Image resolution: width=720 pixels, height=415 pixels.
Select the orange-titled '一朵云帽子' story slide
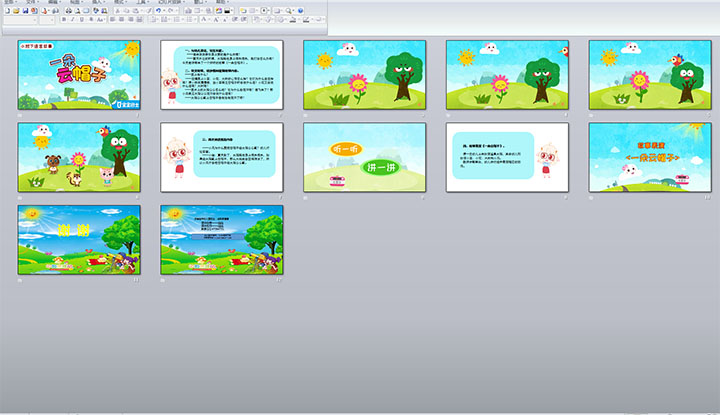(650, 157)
